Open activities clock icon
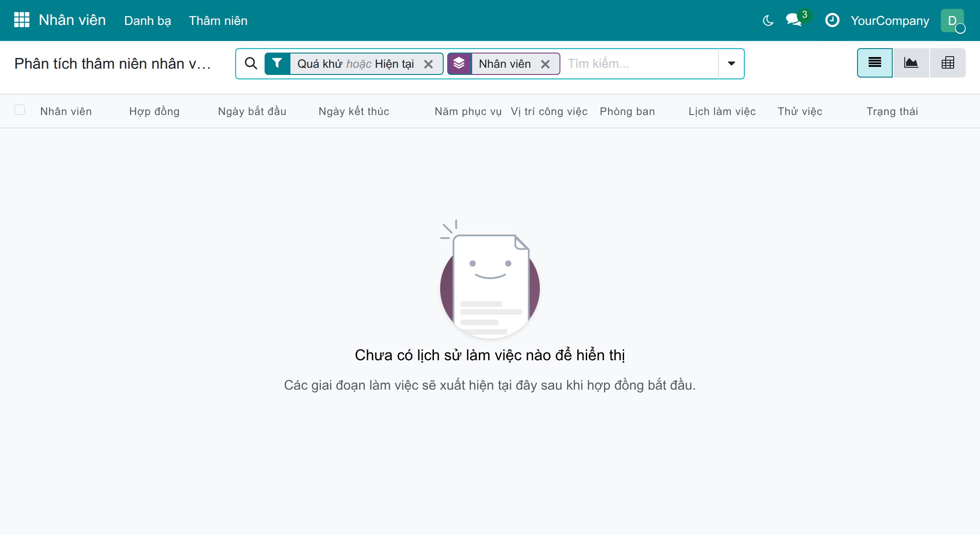Viewport: 980px width, 535px height. click(832, 21)
